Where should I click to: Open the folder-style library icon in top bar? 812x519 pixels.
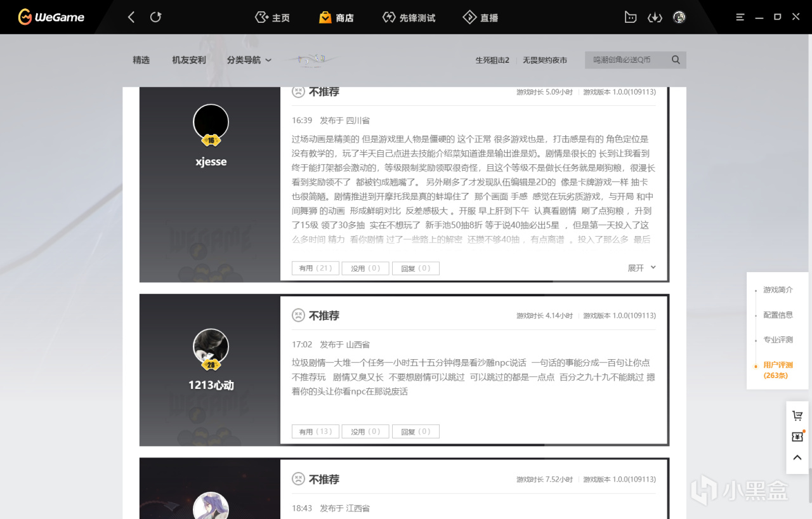click(630, 17)
